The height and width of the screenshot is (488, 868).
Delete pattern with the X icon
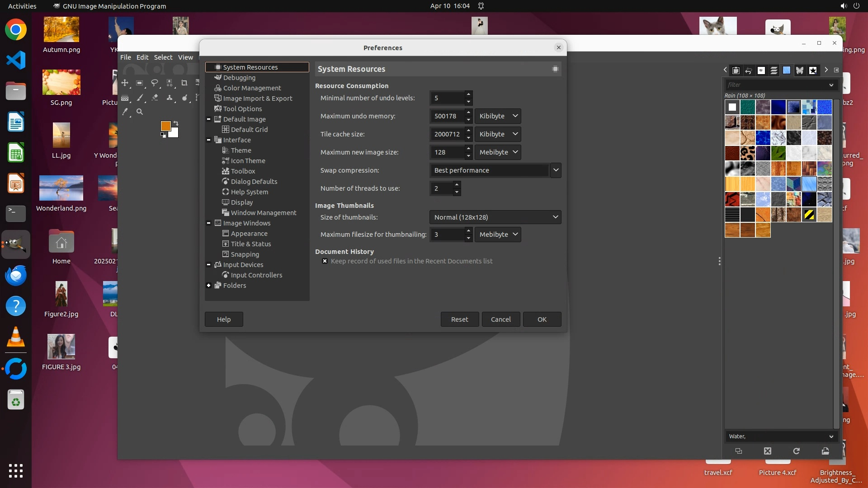click(768, 451)
